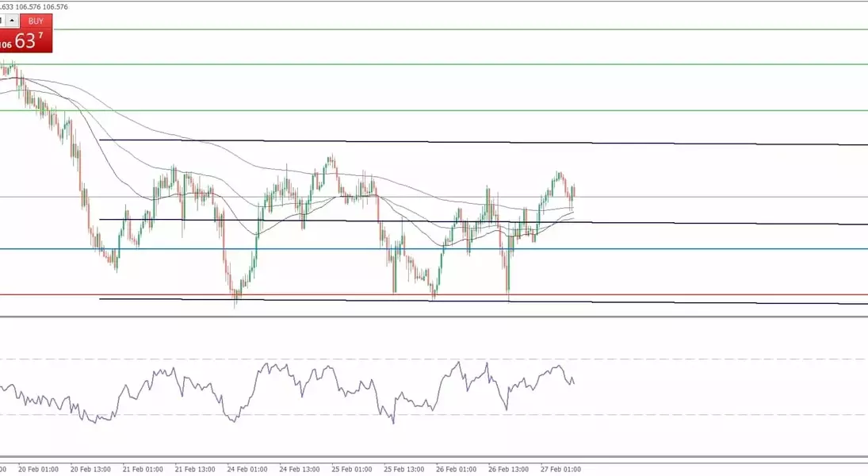Select the lowest green horizontal line
The image size is (868, 476).
coord(476,110)
